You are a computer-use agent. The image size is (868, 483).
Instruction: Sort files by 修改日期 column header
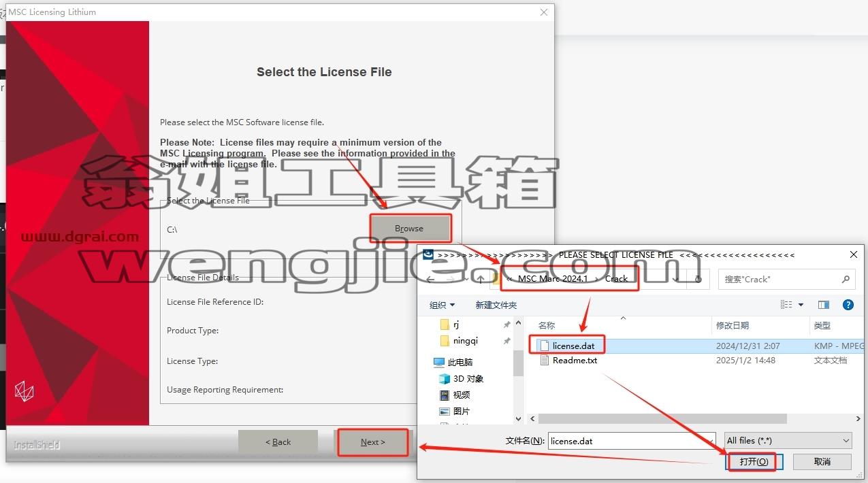[x=732, y=326]
